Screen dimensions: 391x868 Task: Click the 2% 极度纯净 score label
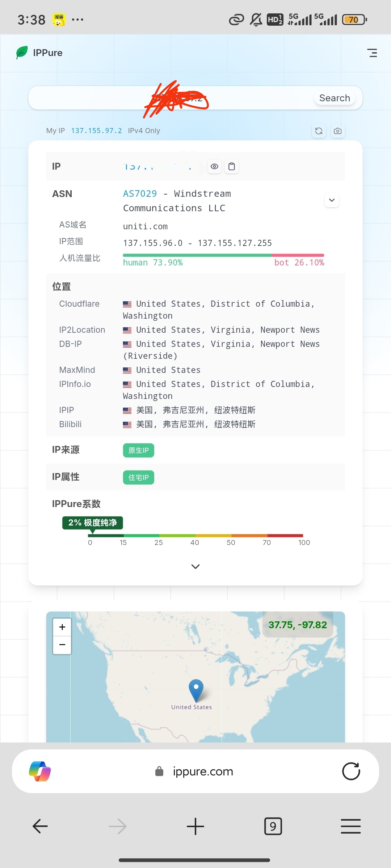pos(93,523)
